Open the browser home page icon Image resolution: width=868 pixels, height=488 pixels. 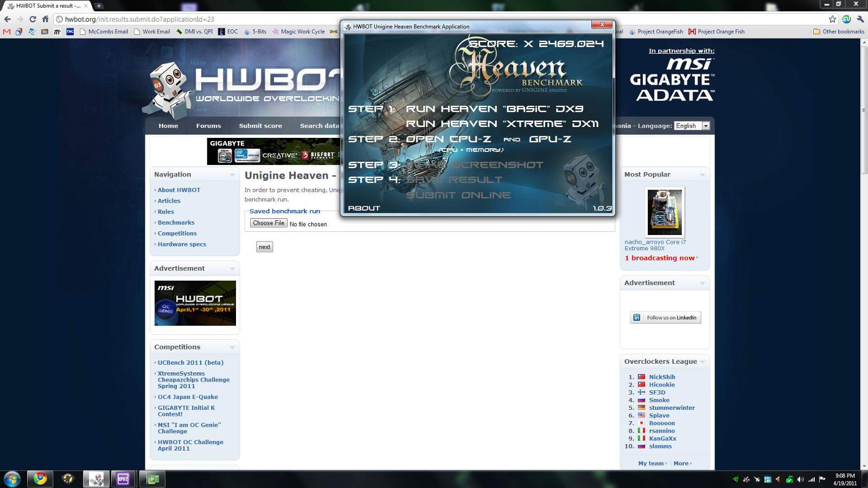point(45,19)
